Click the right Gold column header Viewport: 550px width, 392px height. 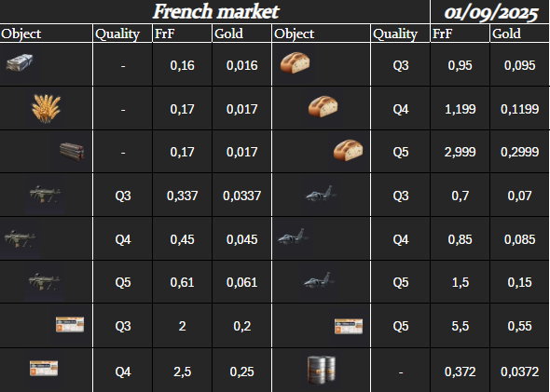(x=506, y=34)
